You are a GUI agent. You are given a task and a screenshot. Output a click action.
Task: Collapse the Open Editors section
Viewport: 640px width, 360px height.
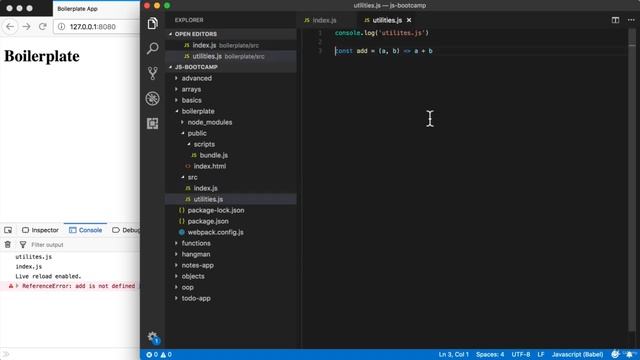click(171, 34)
